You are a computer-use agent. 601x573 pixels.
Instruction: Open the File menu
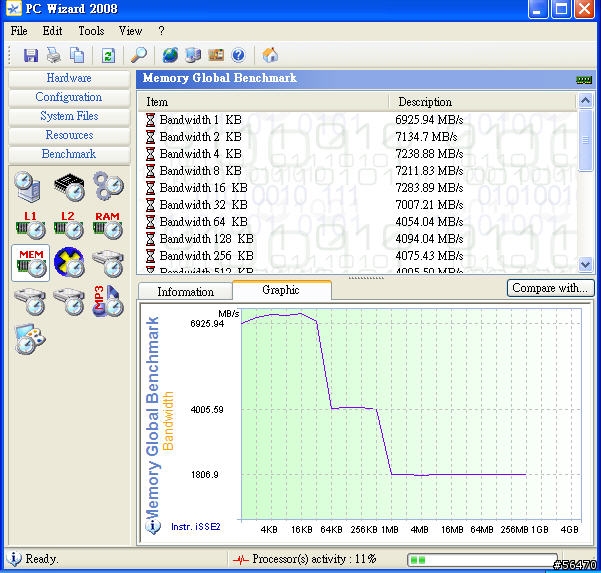coord(19,31)
